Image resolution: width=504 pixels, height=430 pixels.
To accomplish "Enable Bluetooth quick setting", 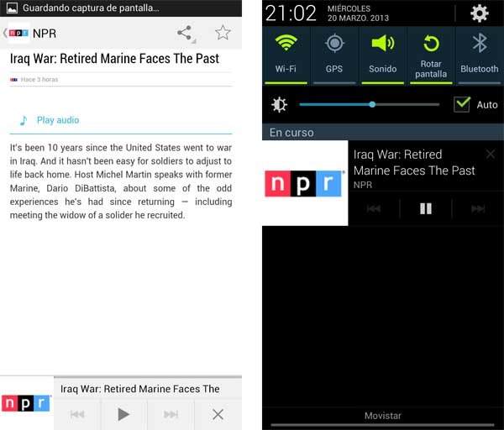I will click(x=480, y=55).
